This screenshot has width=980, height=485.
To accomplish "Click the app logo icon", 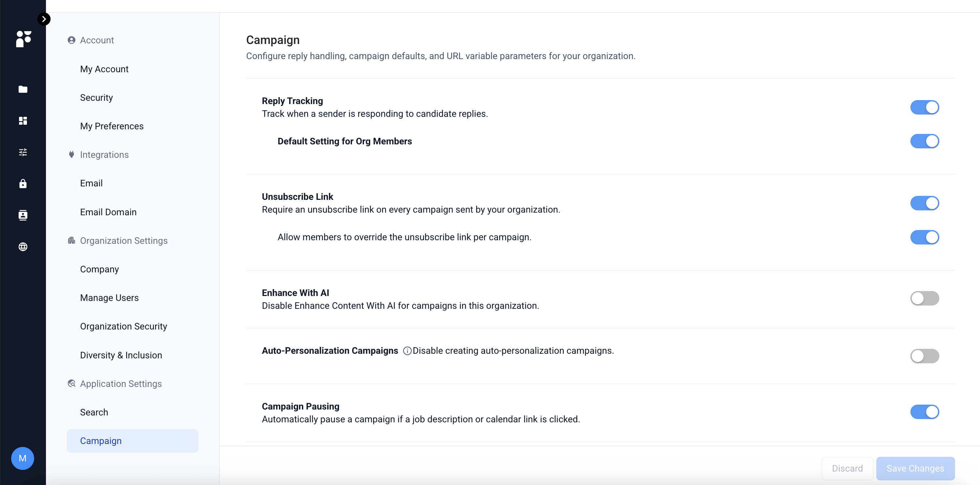I will tap(23, 39).
